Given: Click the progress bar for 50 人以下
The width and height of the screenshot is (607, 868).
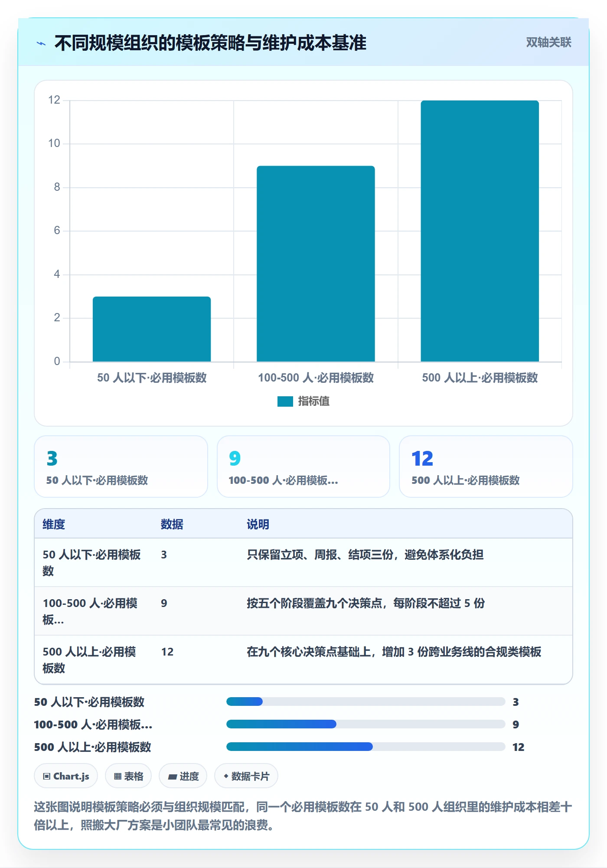Looking at the screenshot, I should (366, 702).
